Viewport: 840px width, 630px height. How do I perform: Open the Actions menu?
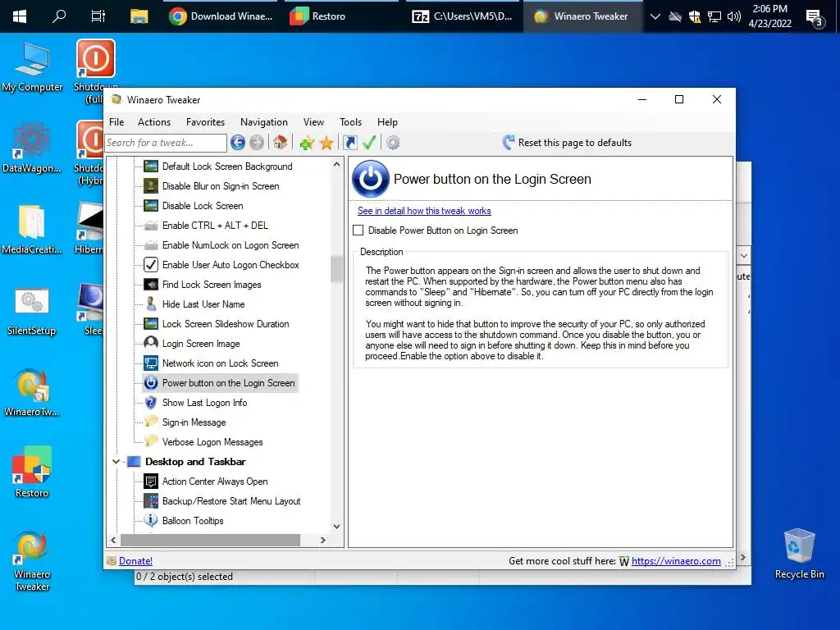click(x=153, y=122)
